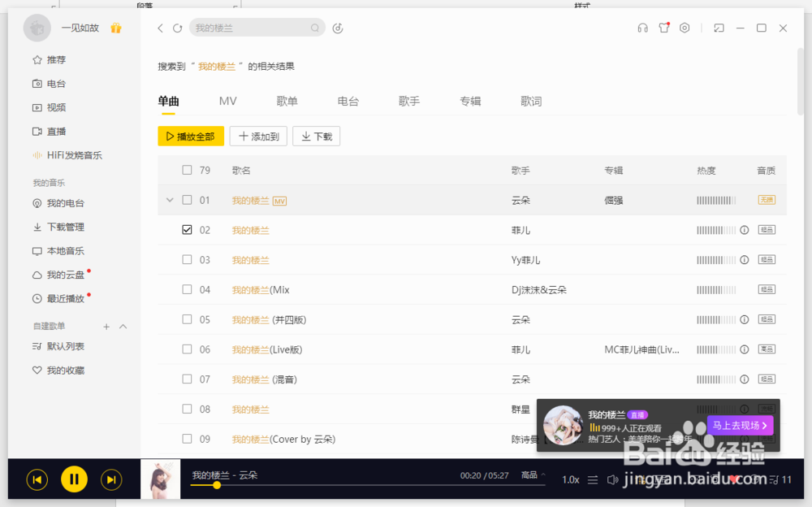Open the now-playing album cover thumbnail
This screenshot has height=507, width=812.
tap(161, 479)
